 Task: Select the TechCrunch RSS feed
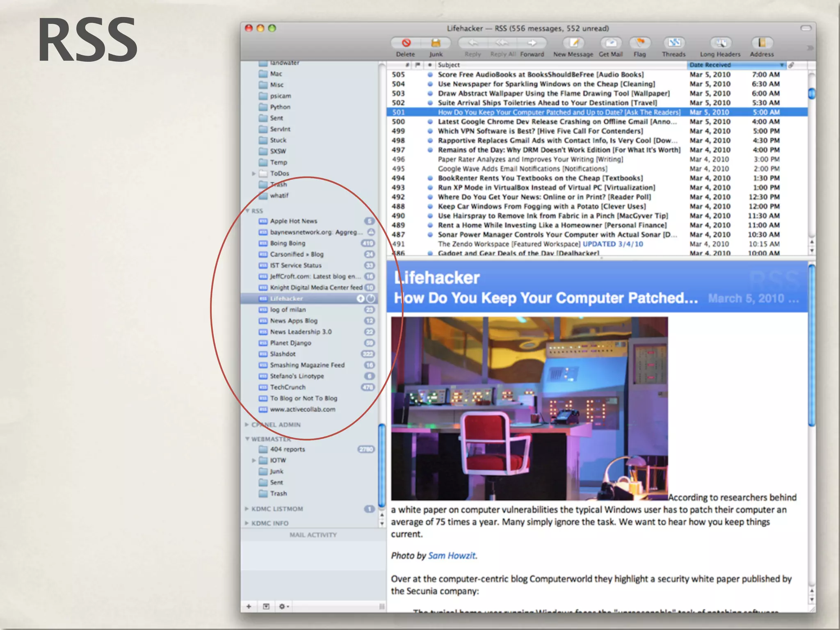tap(288, 387)
